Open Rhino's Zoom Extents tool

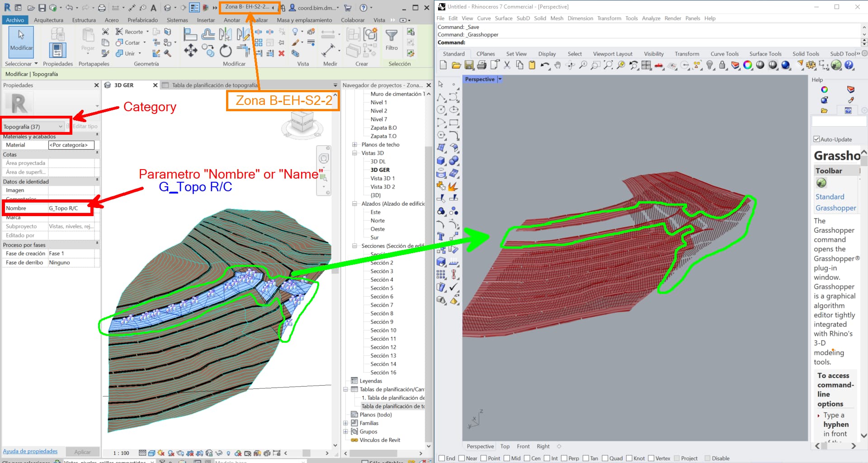[x=608, y=65]
